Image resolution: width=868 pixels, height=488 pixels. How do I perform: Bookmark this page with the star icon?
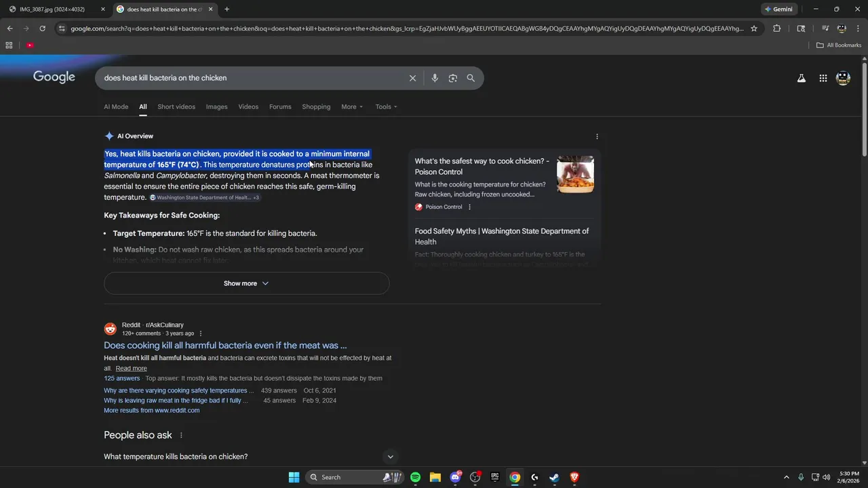[753, 28]
